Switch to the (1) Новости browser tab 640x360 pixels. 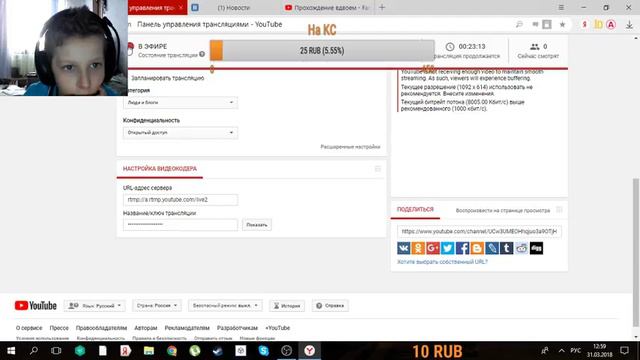pos(235,7)
